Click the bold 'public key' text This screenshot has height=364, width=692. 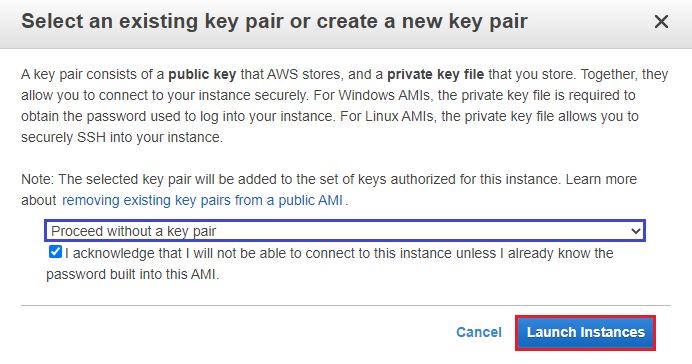202,74
